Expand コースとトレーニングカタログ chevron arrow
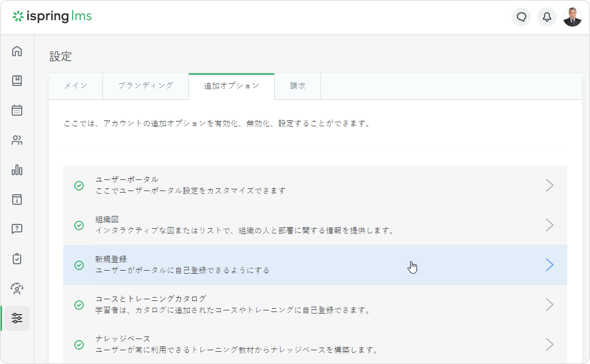Screen dimensions: 590x364 [x=550, y=305]
